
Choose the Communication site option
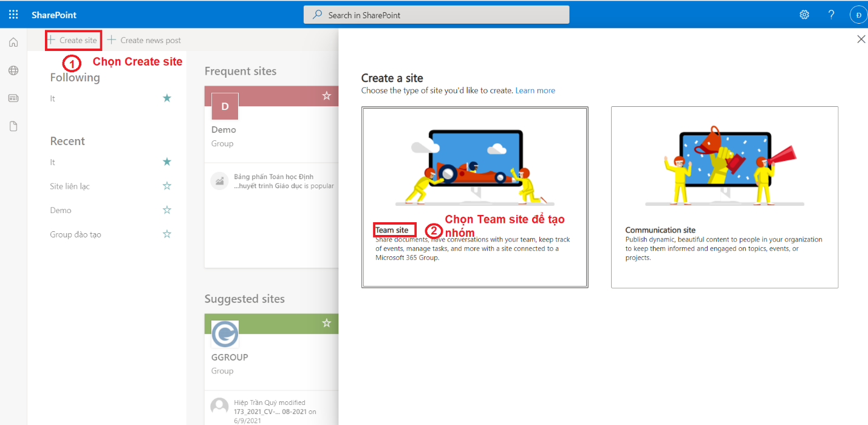click(725, 197)
